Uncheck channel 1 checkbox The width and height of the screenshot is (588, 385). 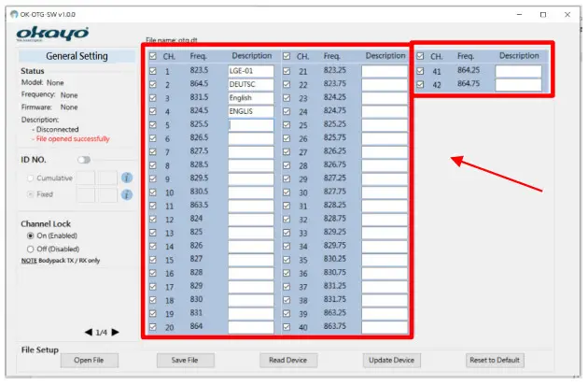(153, 71)
